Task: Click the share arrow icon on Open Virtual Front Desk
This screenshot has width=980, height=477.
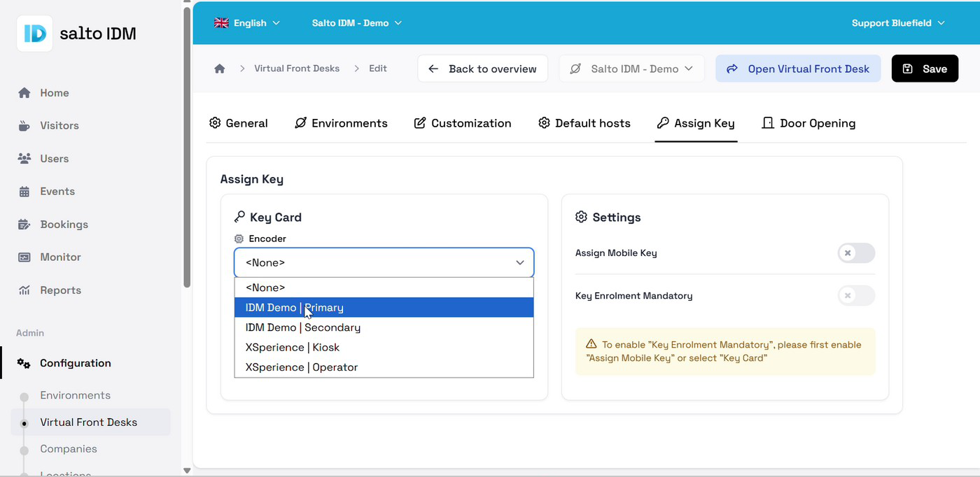Action: (732, 69)
